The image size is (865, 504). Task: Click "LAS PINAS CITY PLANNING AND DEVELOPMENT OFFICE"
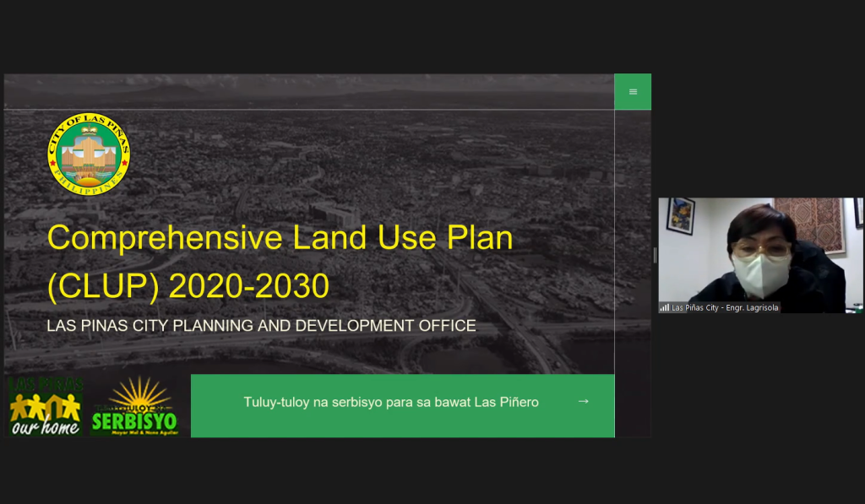[x=262, y=325]
